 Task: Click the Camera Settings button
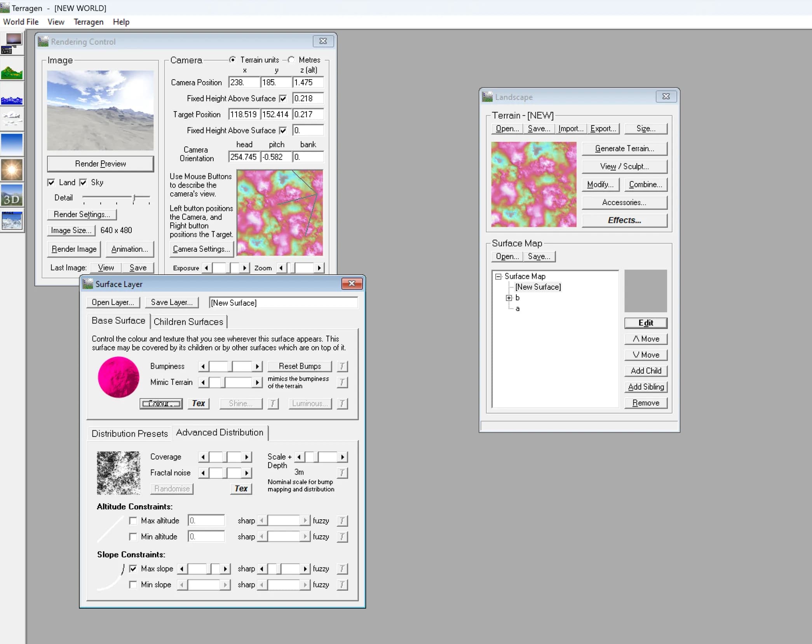tap(201, 249)
